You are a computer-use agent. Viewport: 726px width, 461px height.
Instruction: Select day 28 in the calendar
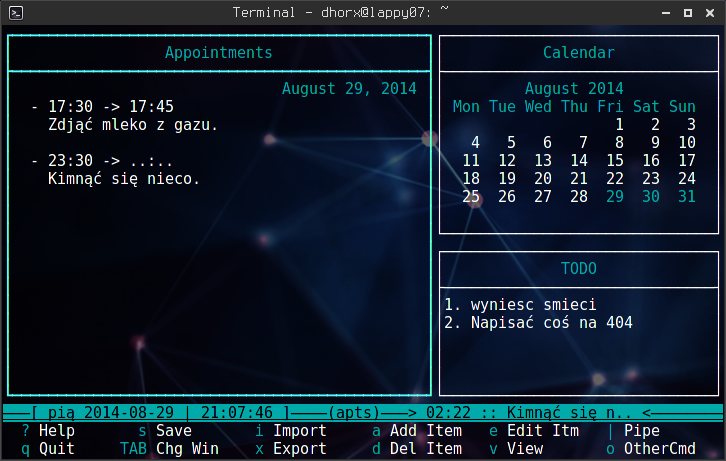[579, 197]
